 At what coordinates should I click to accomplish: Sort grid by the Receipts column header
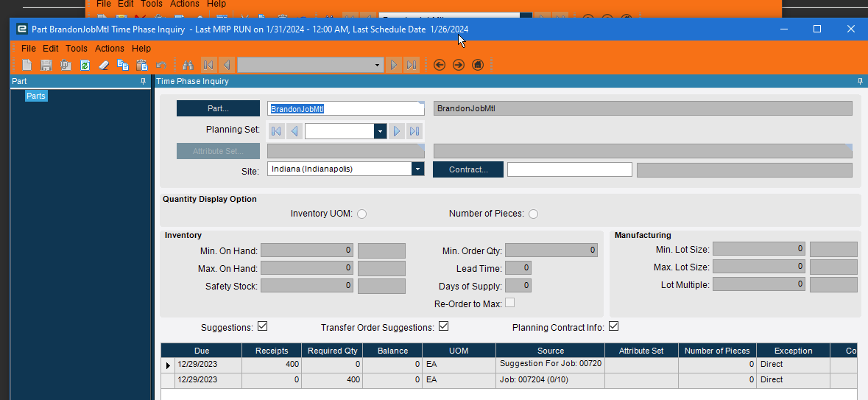272,351
